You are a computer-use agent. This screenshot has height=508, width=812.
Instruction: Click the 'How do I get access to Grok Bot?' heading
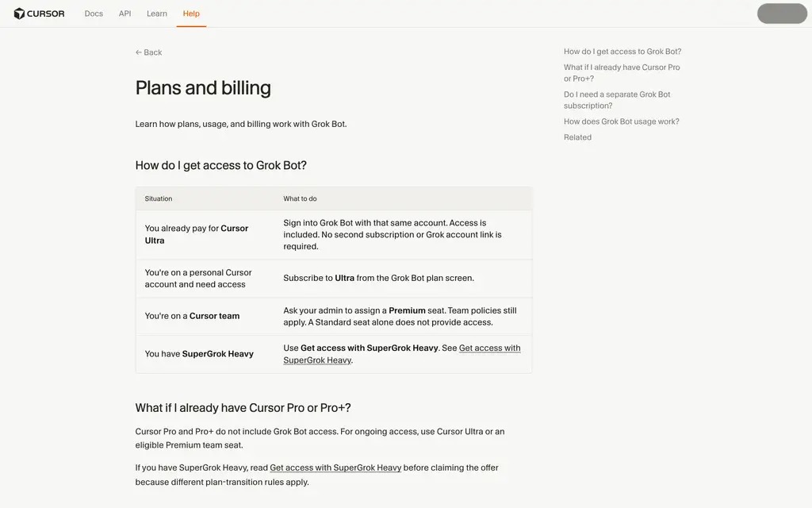click(x=220, y=165)
